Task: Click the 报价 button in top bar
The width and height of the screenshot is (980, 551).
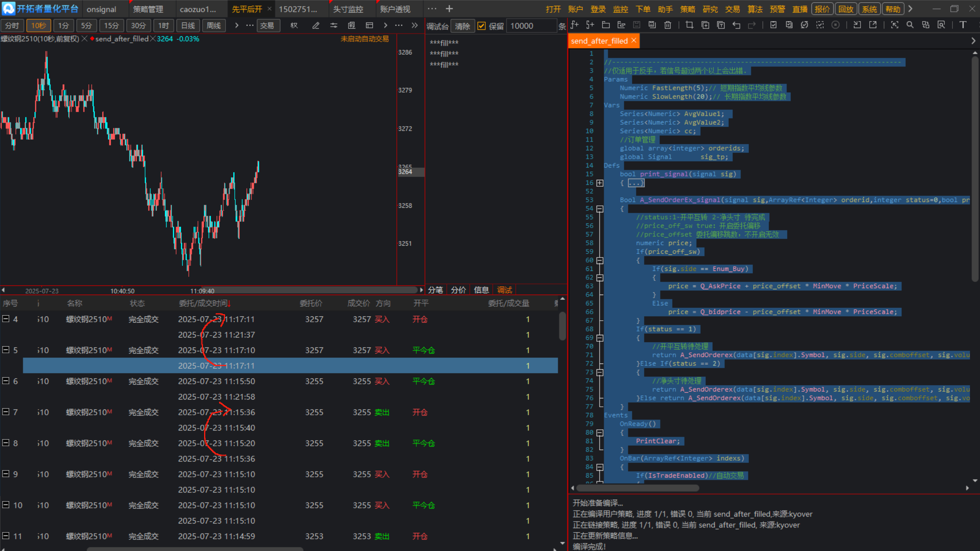Action: [x=822, y=9]
